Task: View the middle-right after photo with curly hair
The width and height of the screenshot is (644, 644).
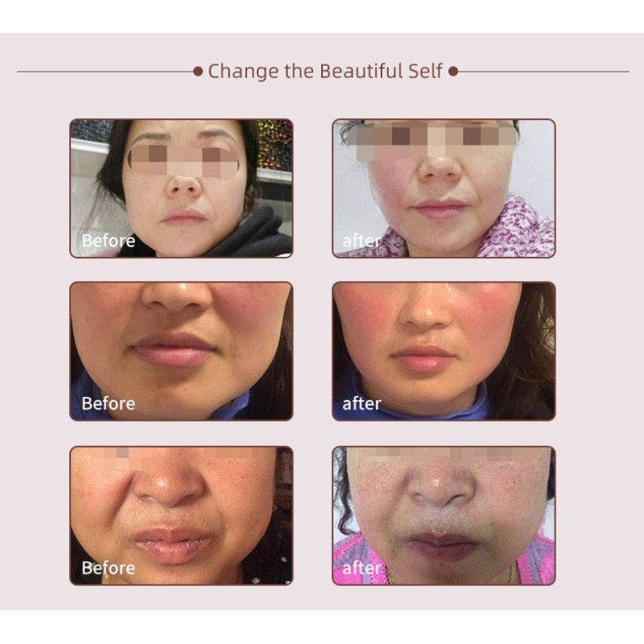Action: tap(444, 351)
